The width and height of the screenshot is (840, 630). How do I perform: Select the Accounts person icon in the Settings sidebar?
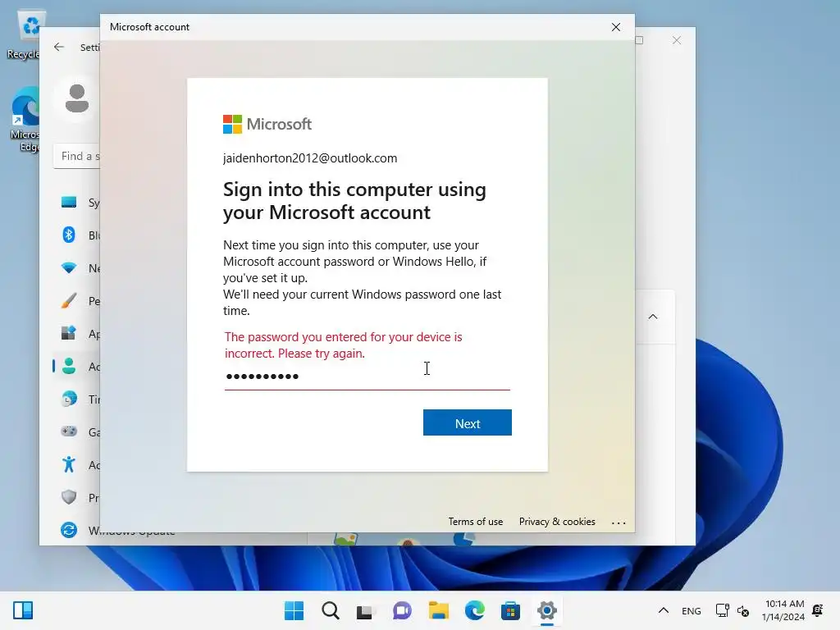click(x=69, y=367)
